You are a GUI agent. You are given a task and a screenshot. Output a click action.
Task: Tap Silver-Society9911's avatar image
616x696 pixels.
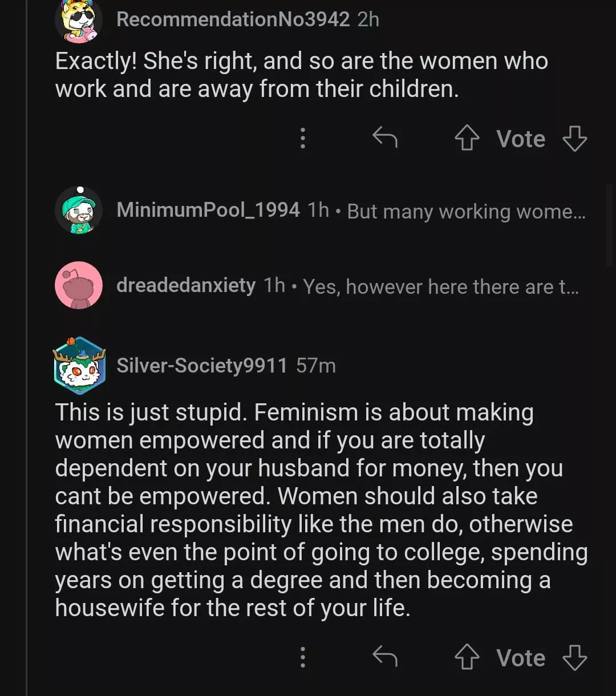(x=79, y=366)
